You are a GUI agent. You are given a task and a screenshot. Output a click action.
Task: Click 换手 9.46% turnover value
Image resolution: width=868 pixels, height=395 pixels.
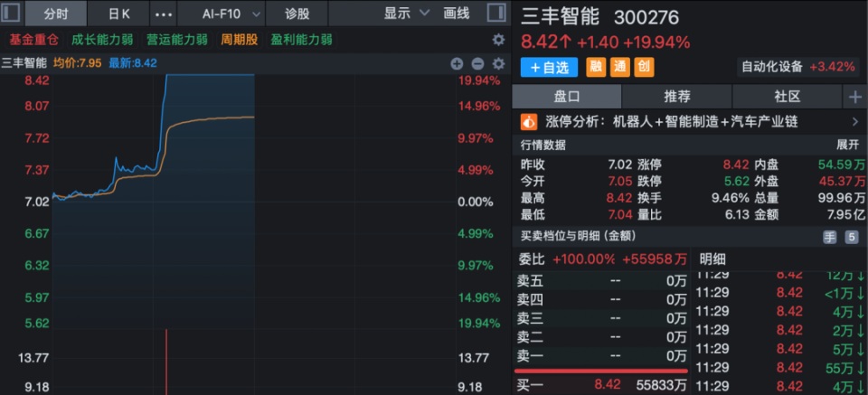(x=729, y=198)
